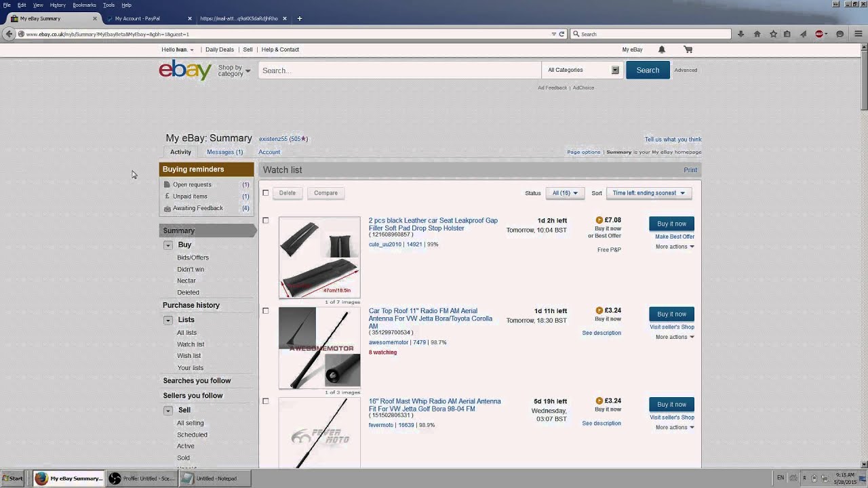Open More actions for the £7.08 item

pyautogui.click(x=675, y=247)
